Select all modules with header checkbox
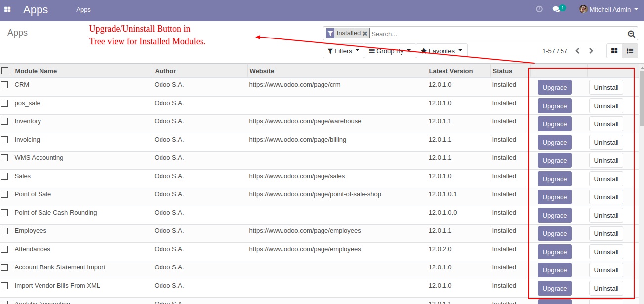 click(5, 71)
